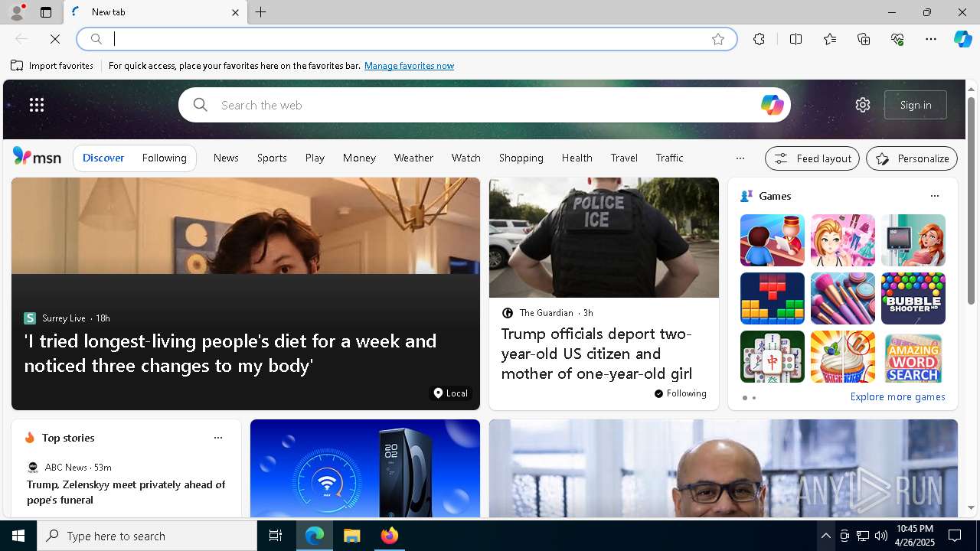980x551 pixels.
Task: Add this page to favorites star
Action: (718, 39)
